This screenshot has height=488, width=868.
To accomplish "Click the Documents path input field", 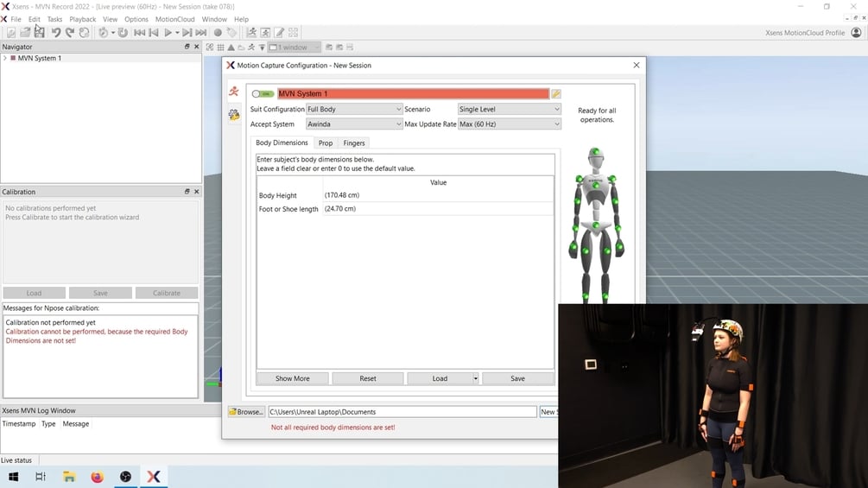I will pos(402,412).
